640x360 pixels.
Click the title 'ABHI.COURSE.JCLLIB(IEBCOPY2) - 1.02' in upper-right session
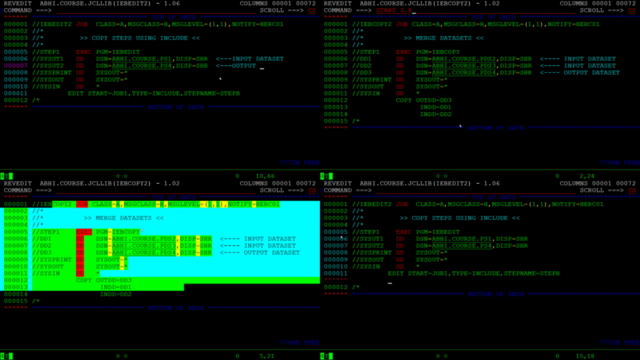click(430, 4)
